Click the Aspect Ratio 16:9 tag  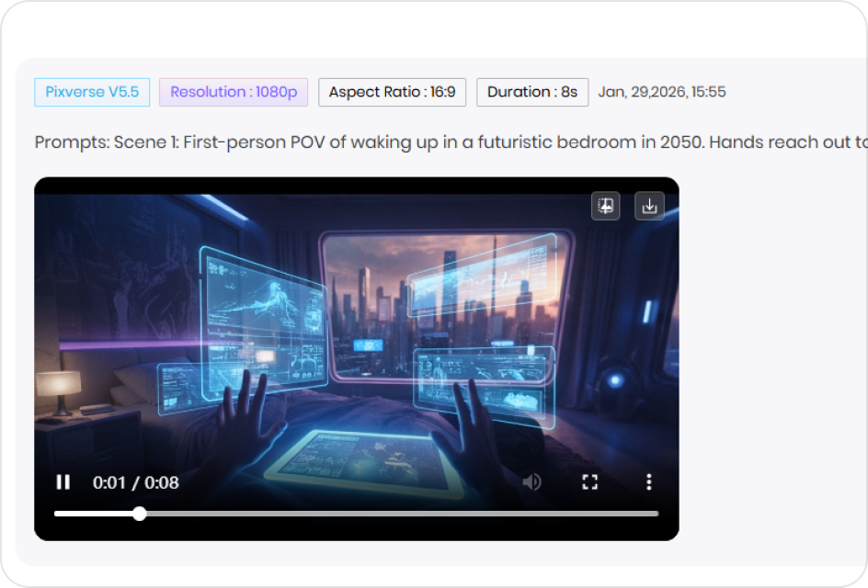(x=392, y=92)
